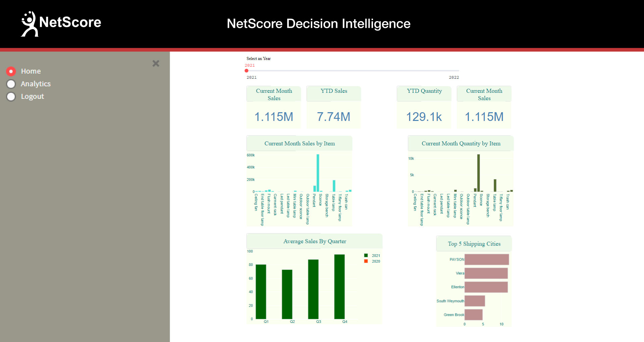Image resolution: width=644 pixels, height=342 pixels.
Task: Select the Logout radio option
Action: (11, 96)
